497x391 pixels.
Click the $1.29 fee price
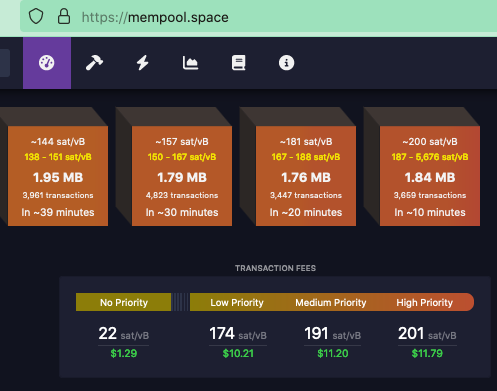(124, 353)
